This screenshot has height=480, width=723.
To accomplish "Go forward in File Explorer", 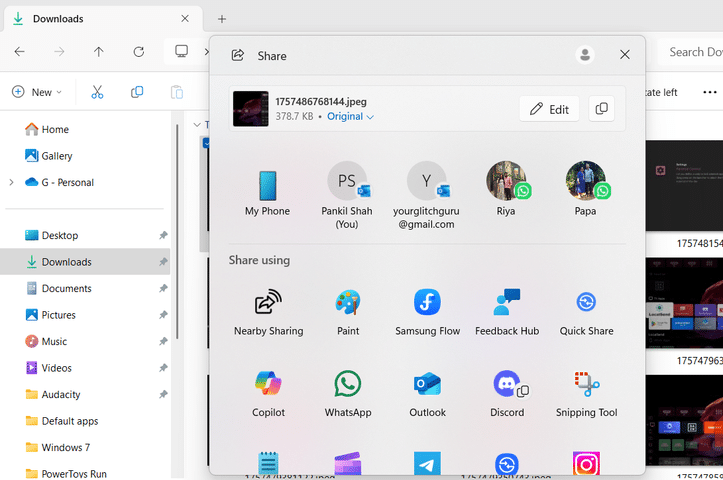I will 59,52.
